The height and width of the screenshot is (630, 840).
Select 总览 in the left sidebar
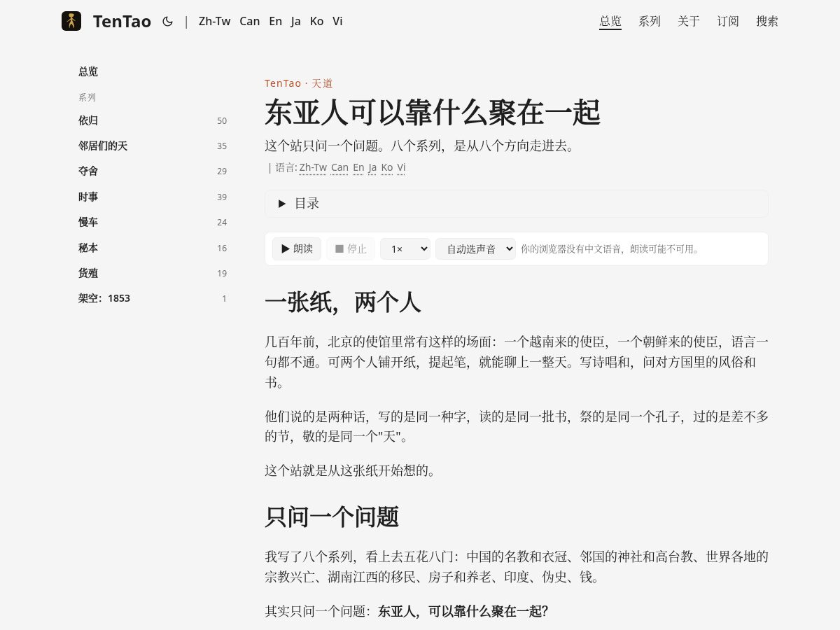[x=88, y=71]
